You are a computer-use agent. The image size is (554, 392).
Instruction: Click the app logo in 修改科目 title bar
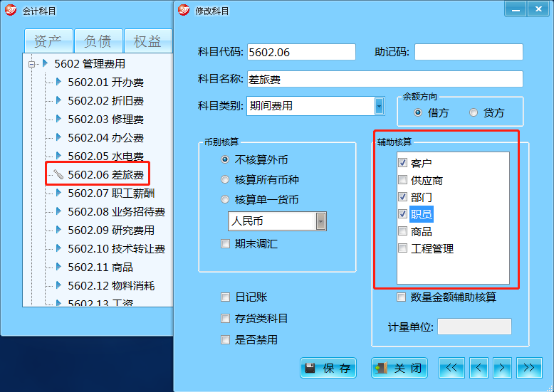click(x=184, y=10)
